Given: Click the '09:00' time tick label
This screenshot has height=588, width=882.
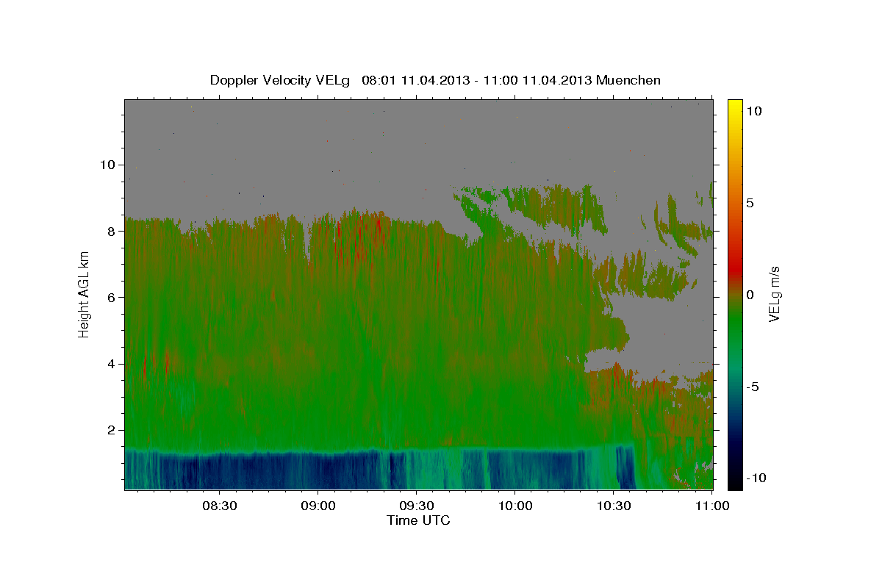Looking at the screenshot, I should (318, 506).
